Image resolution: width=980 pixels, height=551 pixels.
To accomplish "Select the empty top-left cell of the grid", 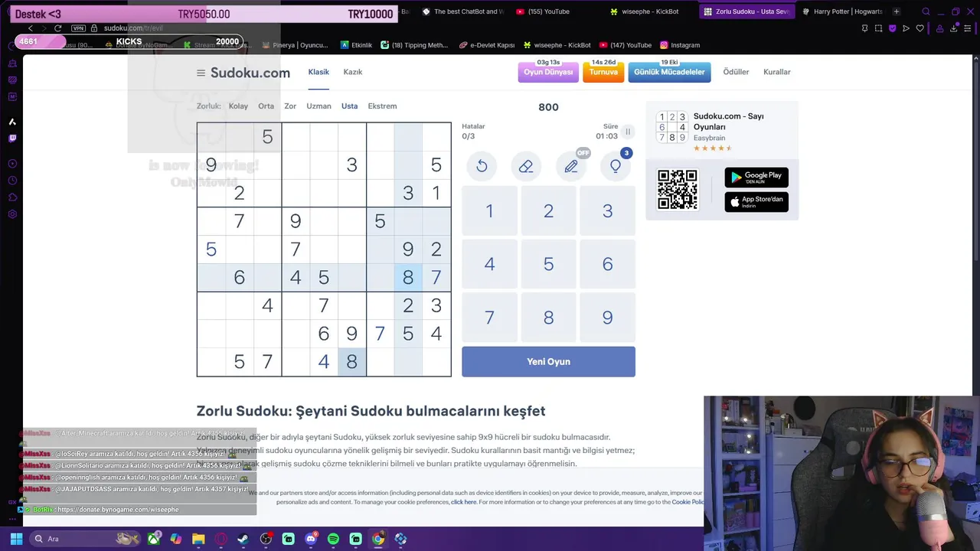I will (x=211, y=136).
